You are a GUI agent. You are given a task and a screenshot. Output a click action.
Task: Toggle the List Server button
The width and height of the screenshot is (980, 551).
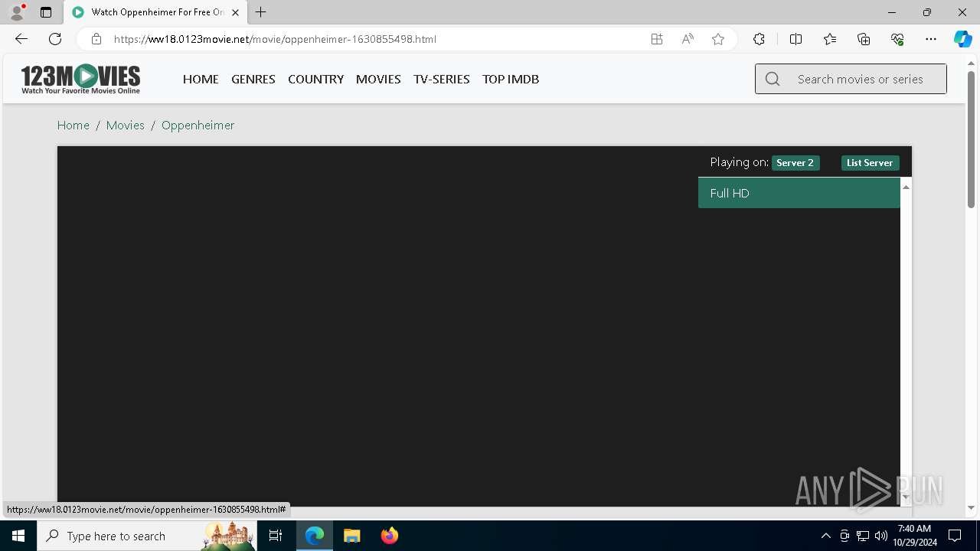coord(870,163)
